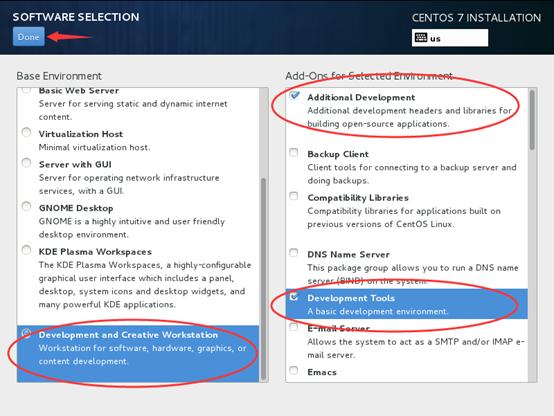The width and height of the screenshot is (554, 416).
Task: Click Add-Ons list scrollbar thumb
Action: [x=532, y=120]
